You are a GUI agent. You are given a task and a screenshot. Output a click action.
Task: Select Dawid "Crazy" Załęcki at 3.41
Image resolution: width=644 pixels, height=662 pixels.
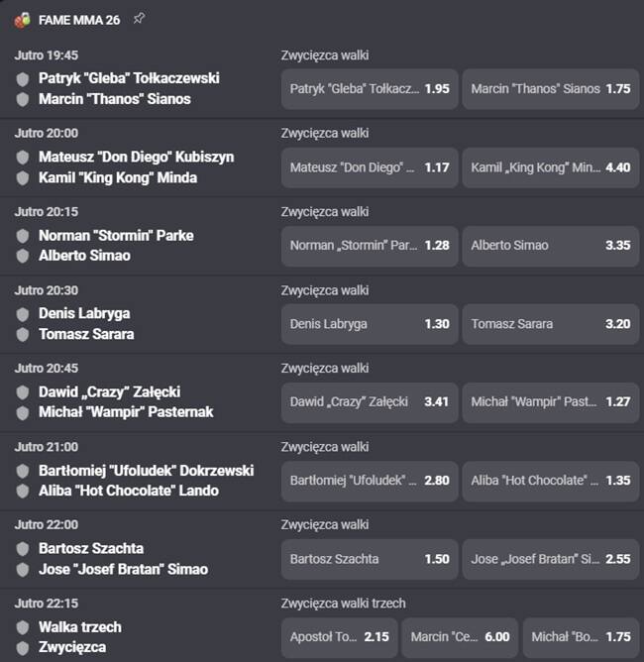point(370,402)
